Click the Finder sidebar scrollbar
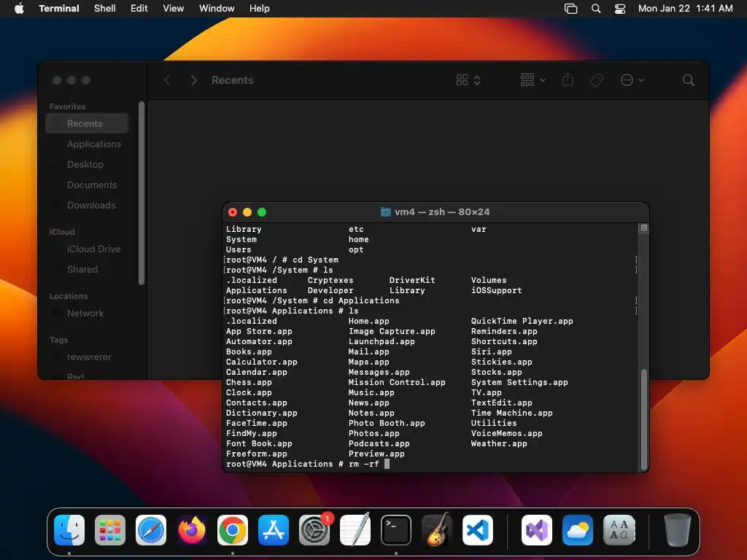 point(141,192)
